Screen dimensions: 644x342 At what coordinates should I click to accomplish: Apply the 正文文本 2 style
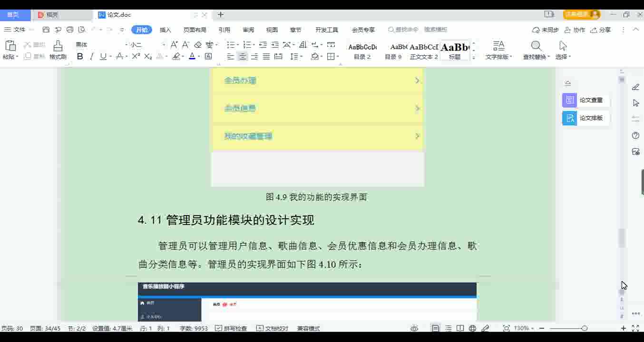point(424,51)
